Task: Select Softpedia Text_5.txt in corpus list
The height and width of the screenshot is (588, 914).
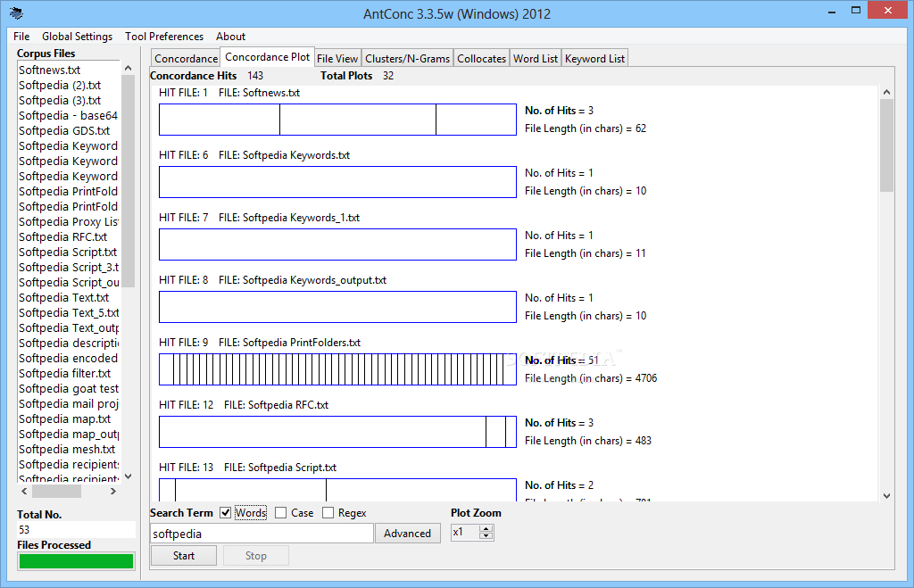Action: point(69,312)
